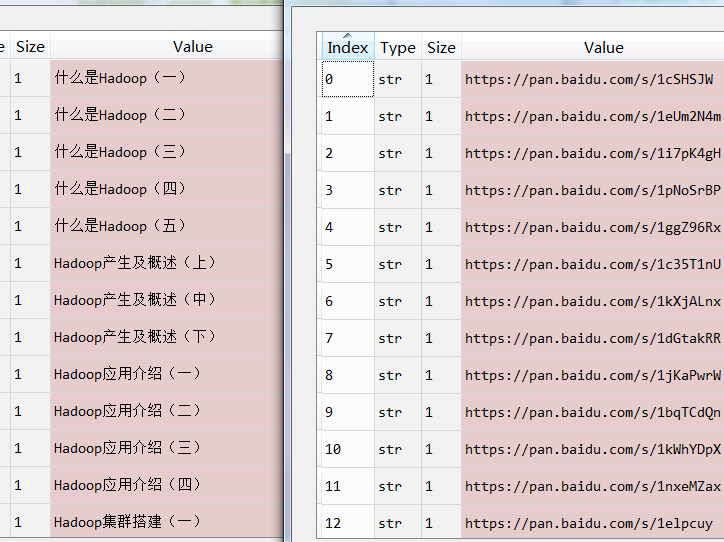The height and width of the screenshot is (542, 724).
Task: Click the size cell beside 什么是Hadoop（一）
Action: tap(30, 78)
